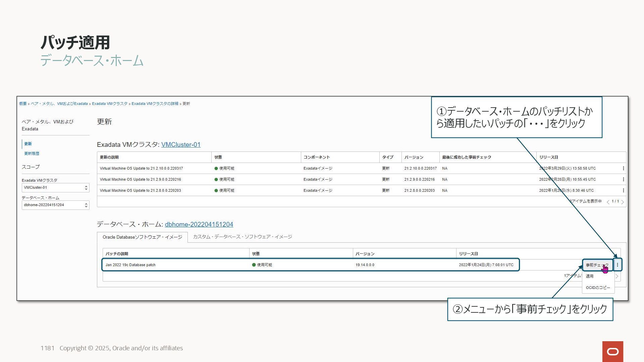Open the database home dropdown dbhome-202204151204

55,205
